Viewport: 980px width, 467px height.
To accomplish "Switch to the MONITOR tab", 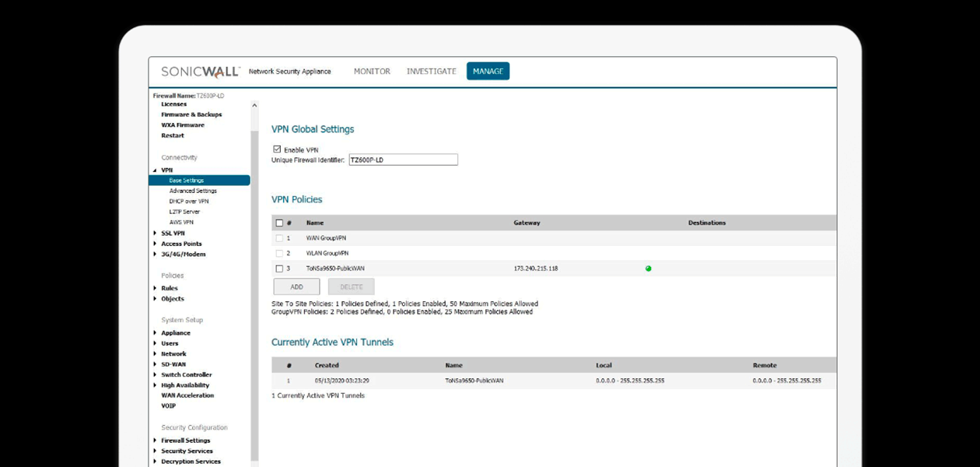I will 372,71.
